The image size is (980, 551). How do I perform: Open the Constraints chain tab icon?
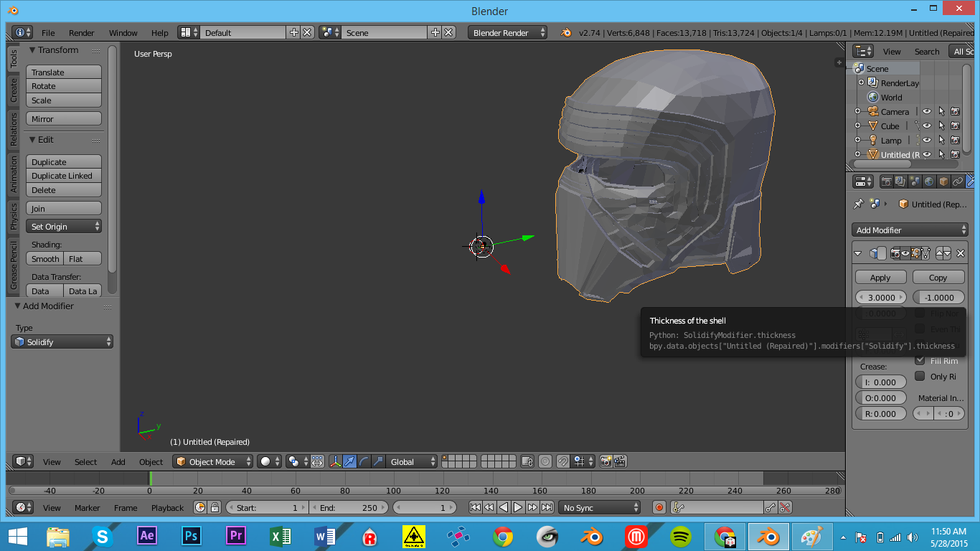958,182
